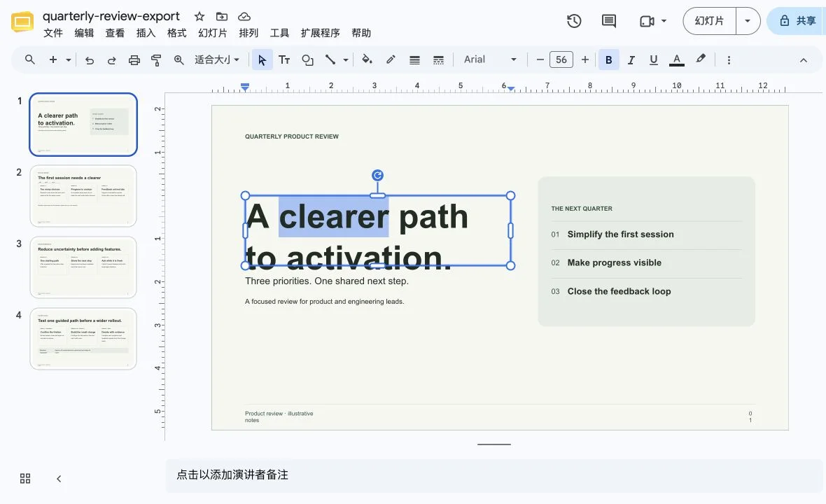Open the shape insert tool
Image resolution: width=826 pixels, height=504 pixels.
307,60
